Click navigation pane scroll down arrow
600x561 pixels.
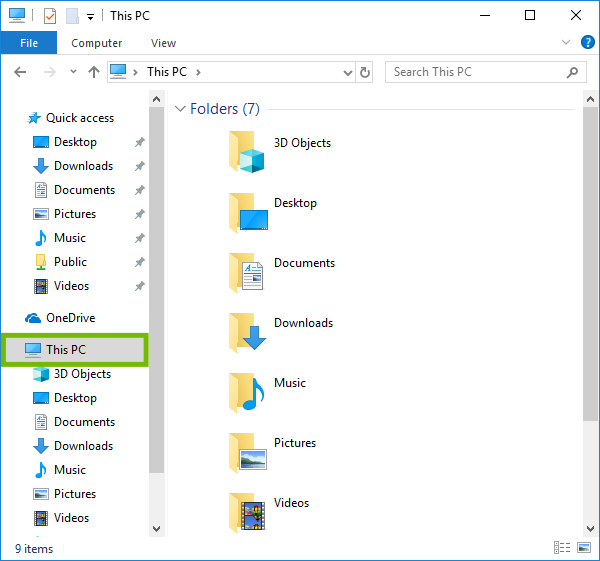pyautogui.click(x=156, y=529)
